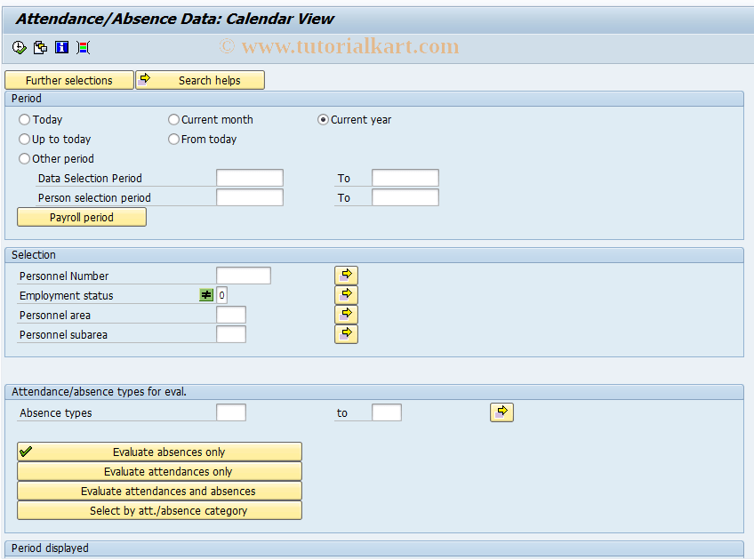Choose Evaluate attendances only
Viewport: 754px width, 560px height.
[160, 471]
